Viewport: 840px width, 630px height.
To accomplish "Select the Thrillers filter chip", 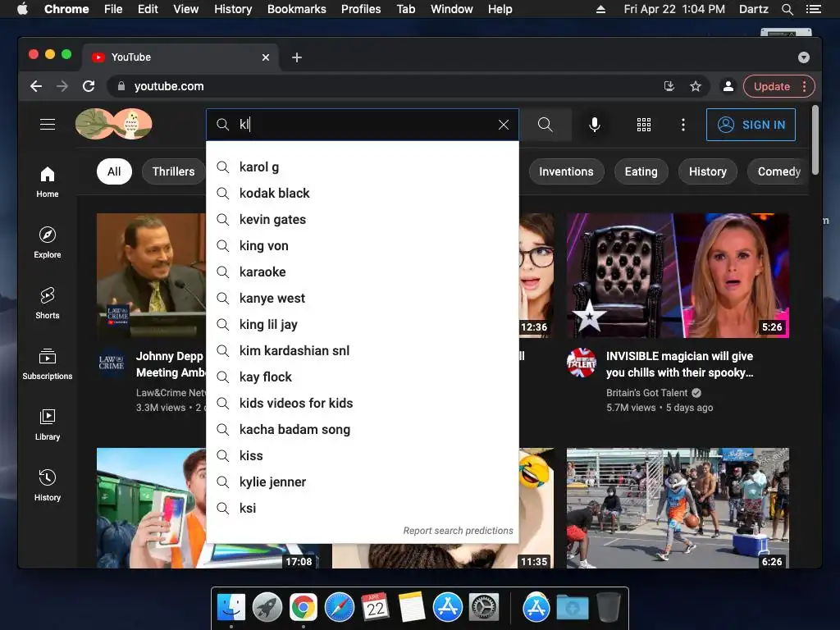I will 174,171.
